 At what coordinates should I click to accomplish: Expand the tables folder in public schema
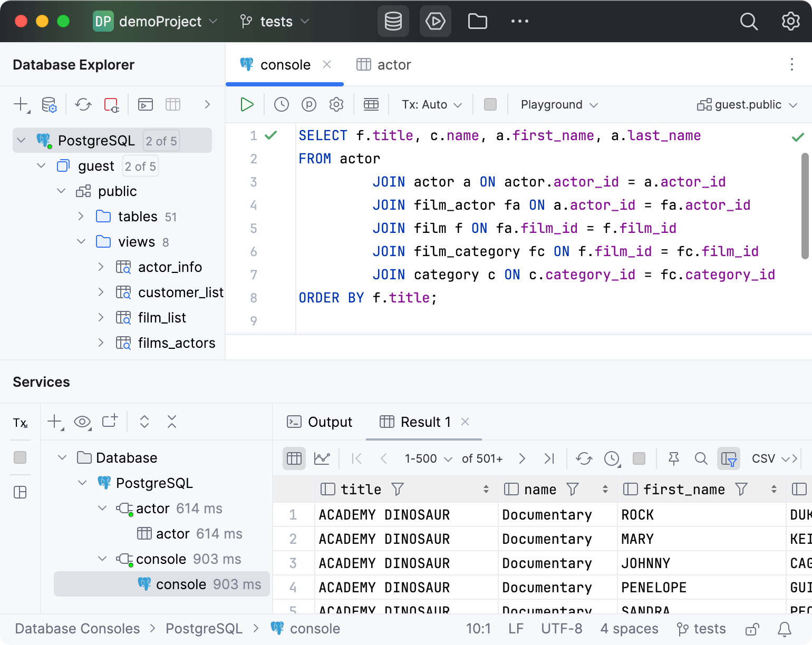click(x=81, y=216)
